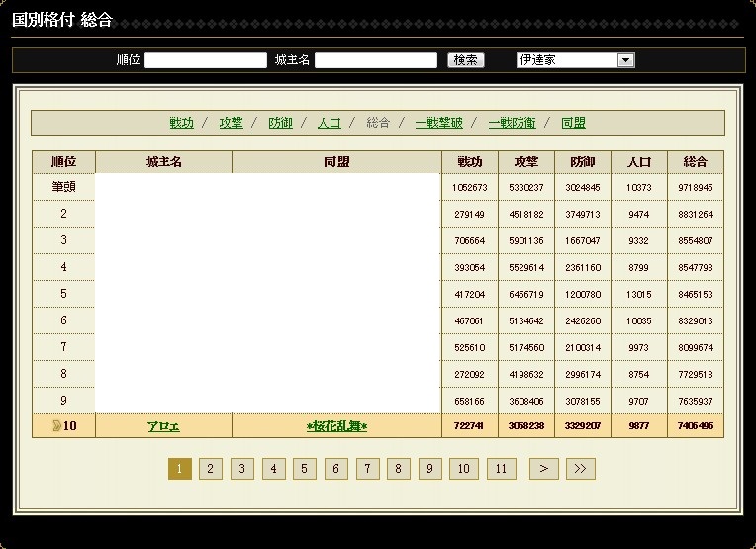This screenshot has height=549, width=756.
Task: Click defense value 3078155
Action: (x=583, y=401)
